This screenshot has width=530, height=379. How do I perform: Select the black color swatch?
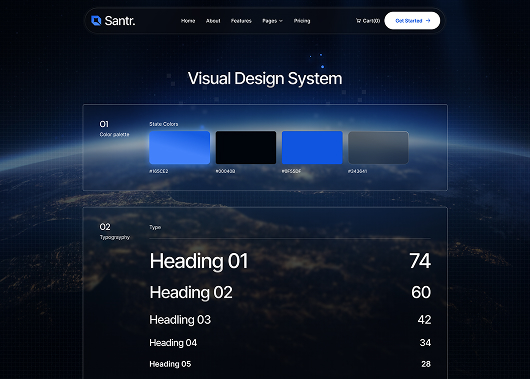coord(246,147)
